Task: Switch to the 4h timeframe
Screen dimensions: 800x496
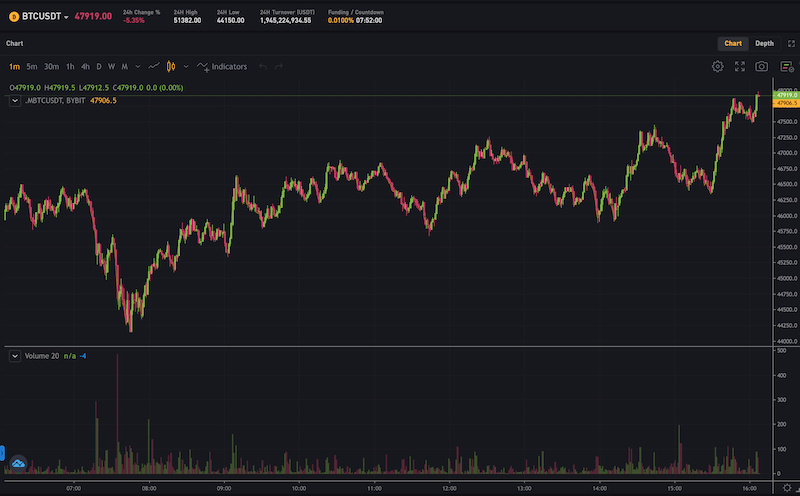Action: coord(85,66)
